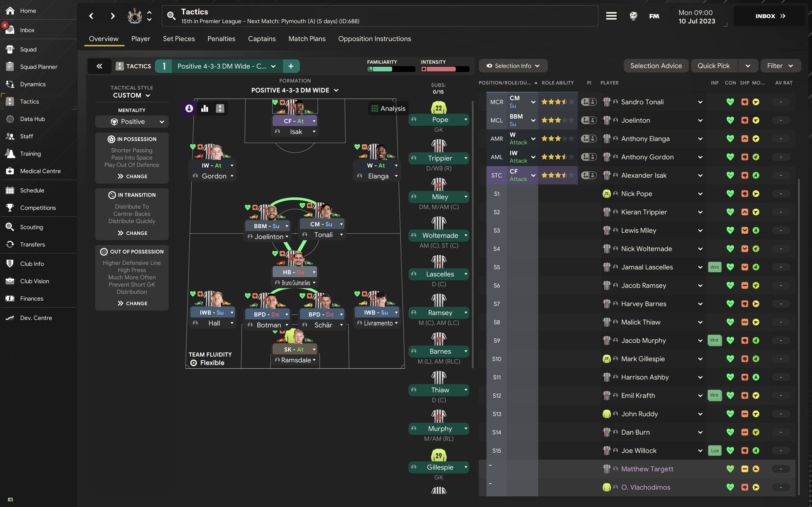Click CHANGE under In Possession instructions

click(x=132, y=176)
